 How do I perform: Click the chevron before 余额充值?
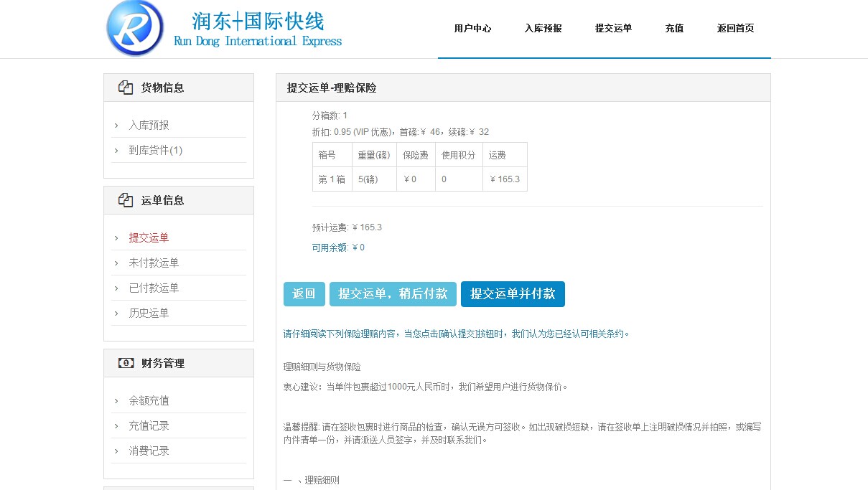point(116,400)
